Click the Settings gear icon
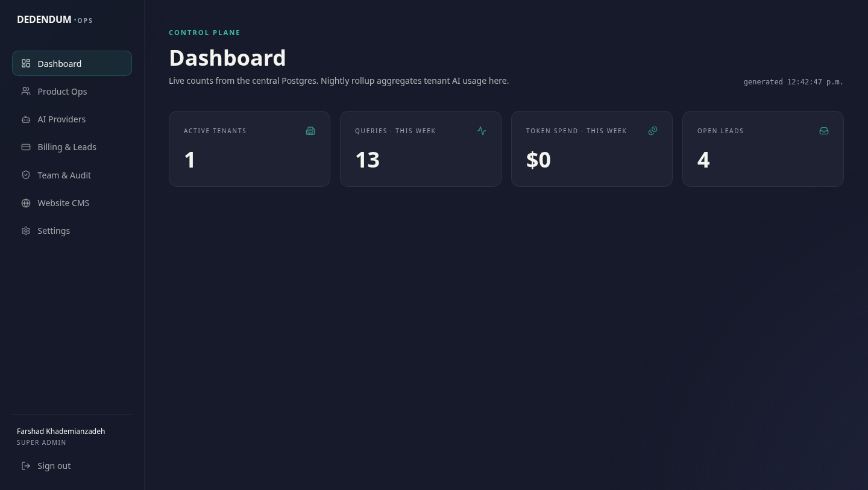Screen dimensions: 868x490 [x=26, y=231]
